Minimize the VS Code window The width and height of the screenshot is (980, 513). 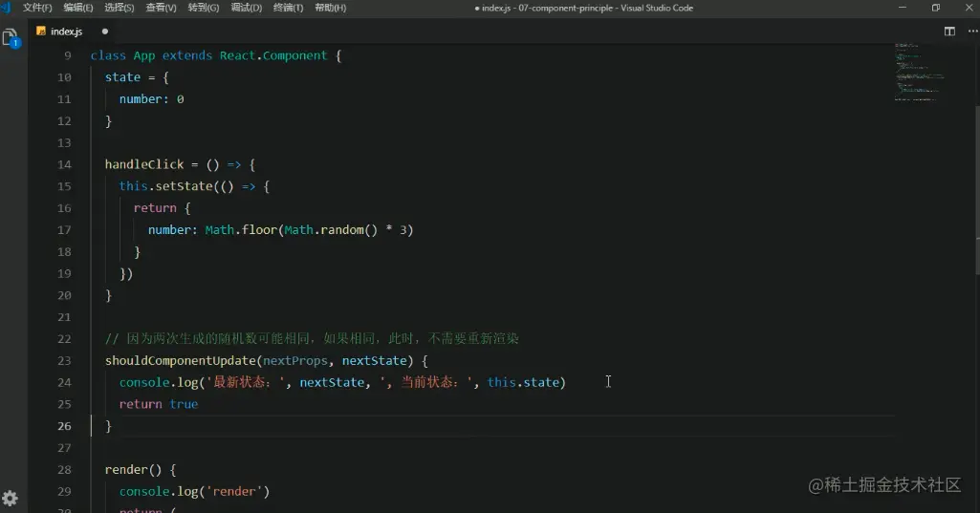(x=902, y=8)
